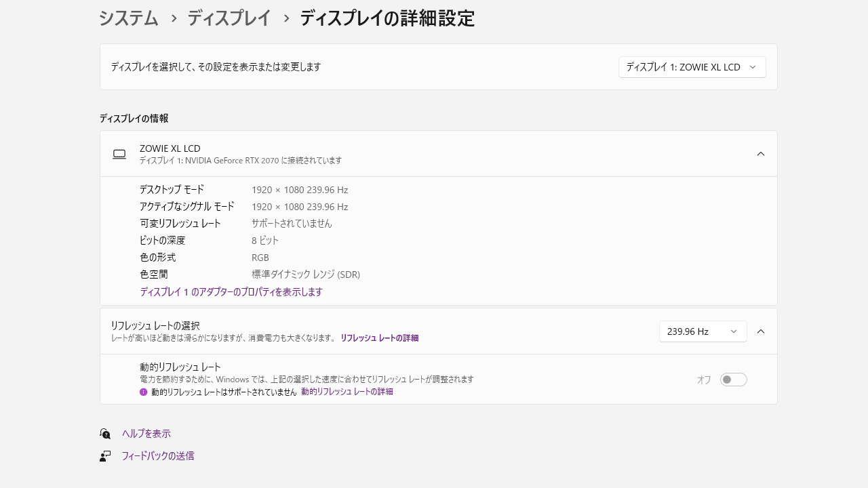Click the ディスプレイの詳細設定 page title
Screen dimensions: 868x488
pos(387,18)
